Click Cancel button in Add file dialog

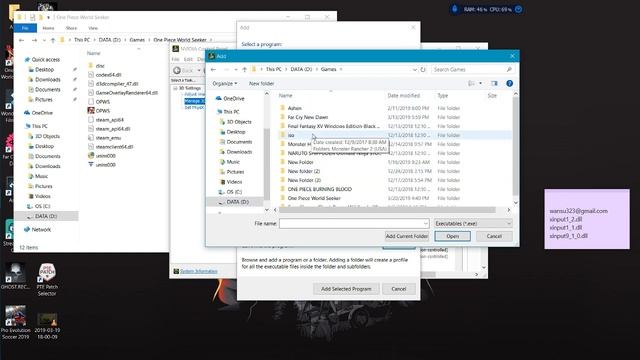494,236
